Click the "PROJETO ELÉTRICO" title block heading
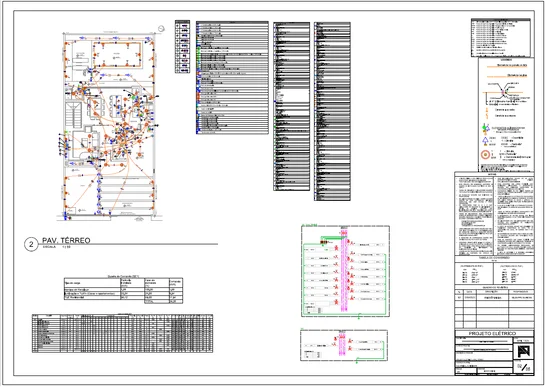545x387 pixels. (494, 333)
